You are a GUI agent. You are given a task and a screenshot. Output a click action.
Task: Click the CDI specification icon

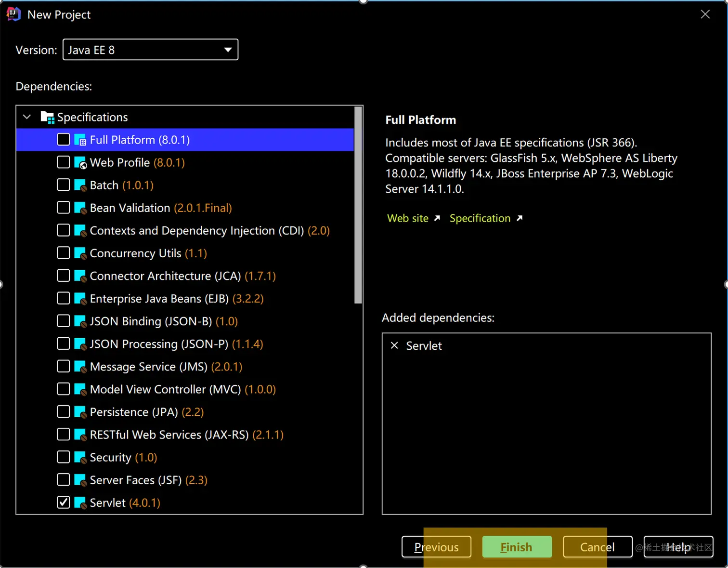(80, 230)
